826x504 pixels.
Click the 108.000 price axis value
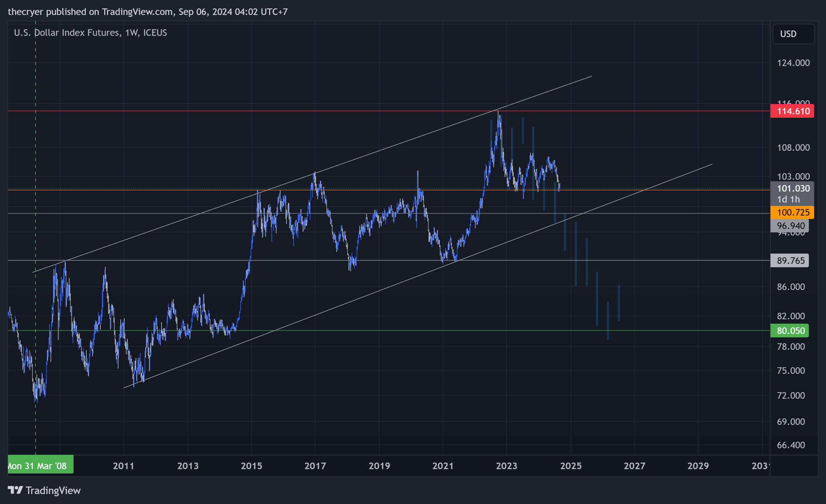point(793,147)
